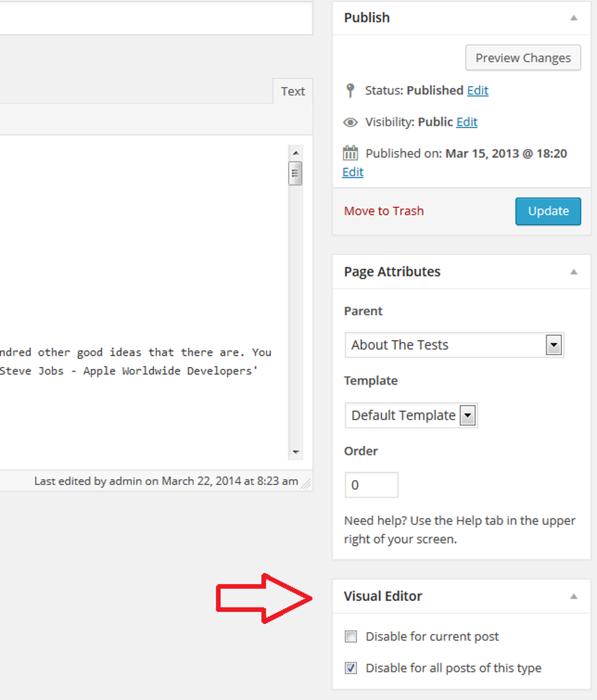Open the Parent dropdown About The Tests
This screenshot has width=597, height=700.
pos(454,345)
